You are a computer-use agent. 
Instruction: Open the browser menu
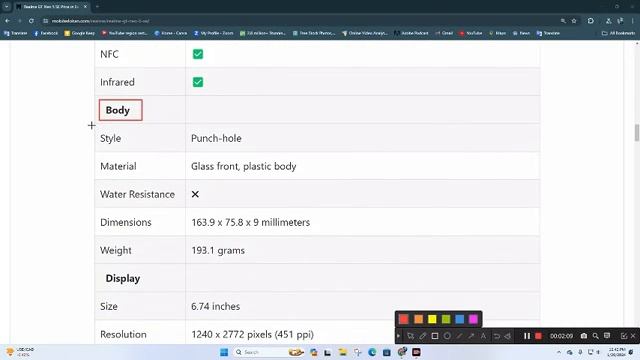click(x=633, y=21)
